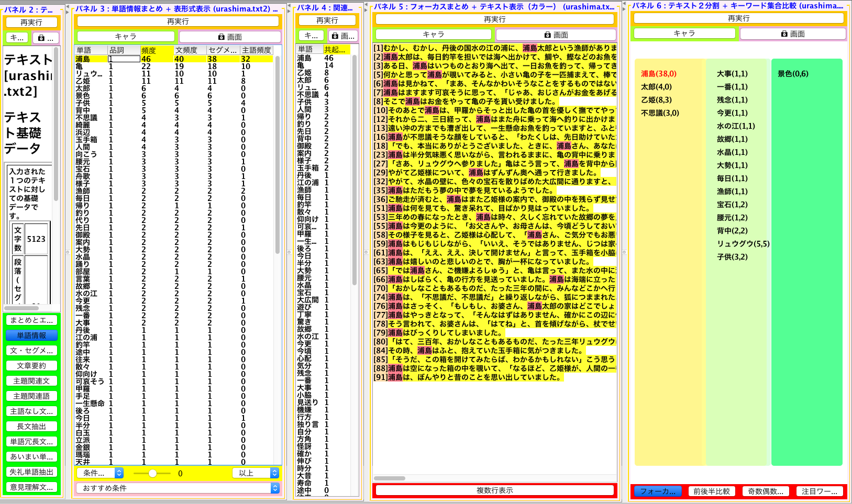Click the camera 画面 button in Panel 3
Screen dimensions: 852x504
230,37
